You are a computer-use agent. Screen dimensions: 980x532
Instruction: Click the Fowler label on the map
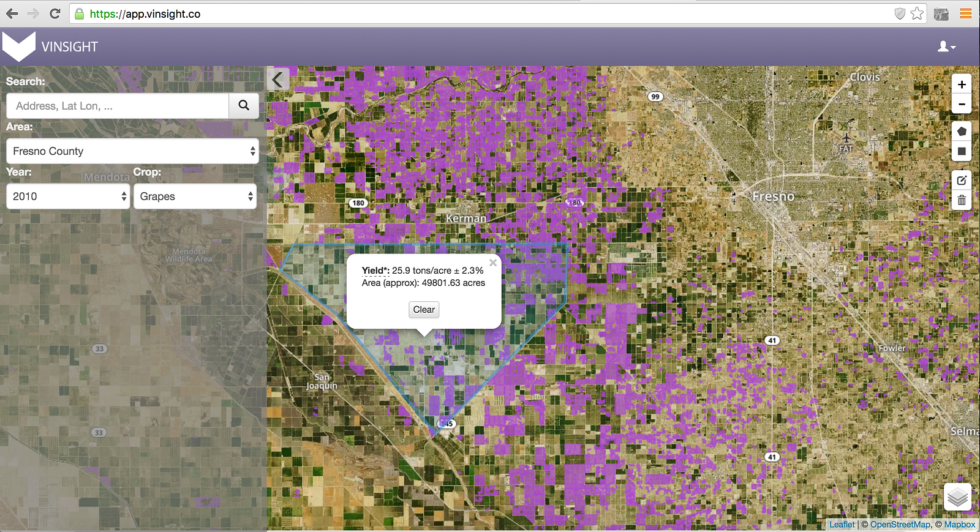click(x=892, y=348)
